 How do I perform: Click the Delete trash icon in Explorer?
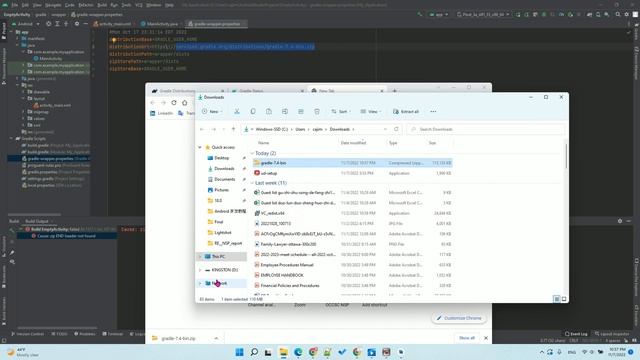tap(317, 111)
